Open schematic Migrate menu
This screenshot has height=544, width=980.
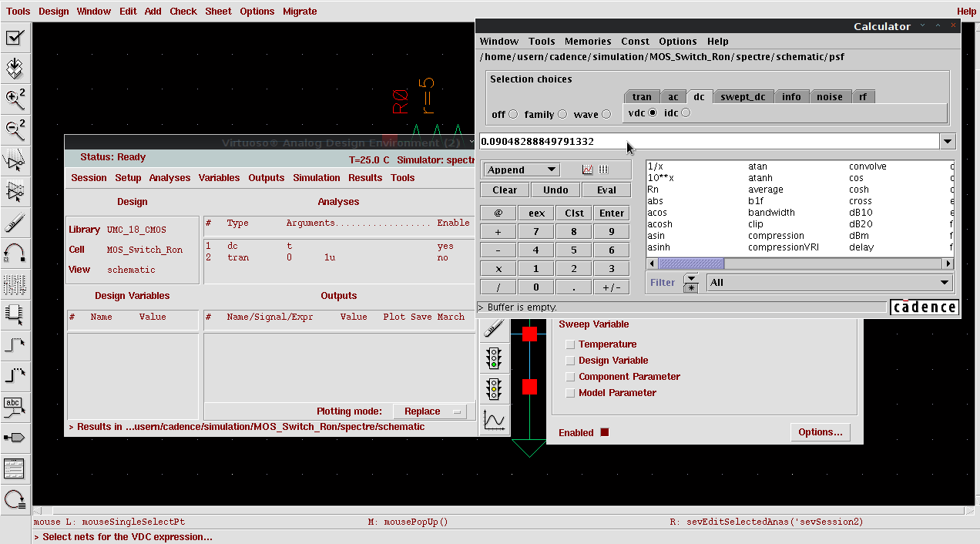[x=300, y=12]
